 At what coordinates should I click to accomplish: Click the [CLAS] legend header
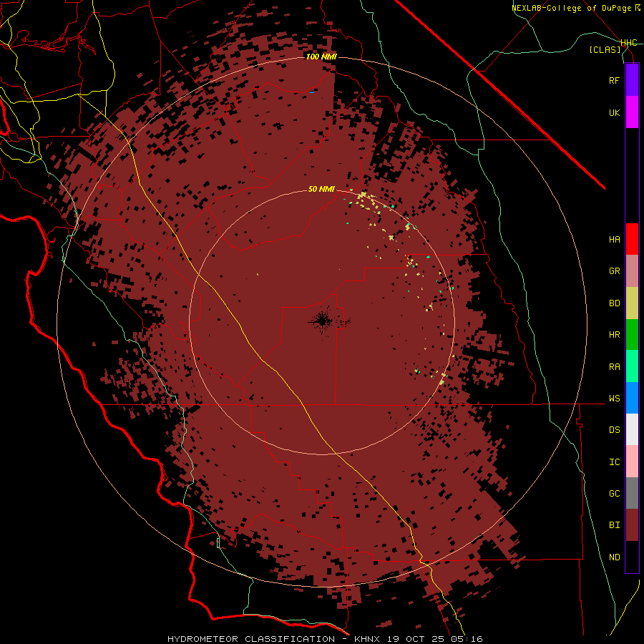(x=605, y=49)
